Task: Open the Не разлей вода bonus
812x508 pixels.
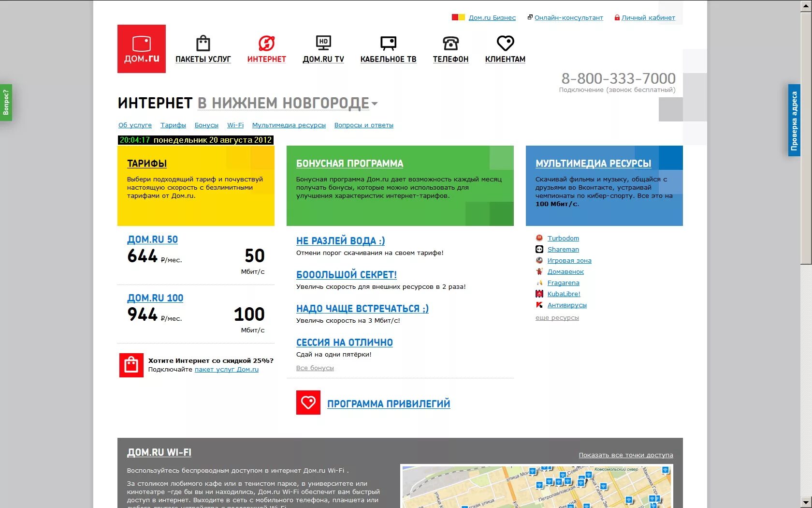Action: [x=340, y=240]
